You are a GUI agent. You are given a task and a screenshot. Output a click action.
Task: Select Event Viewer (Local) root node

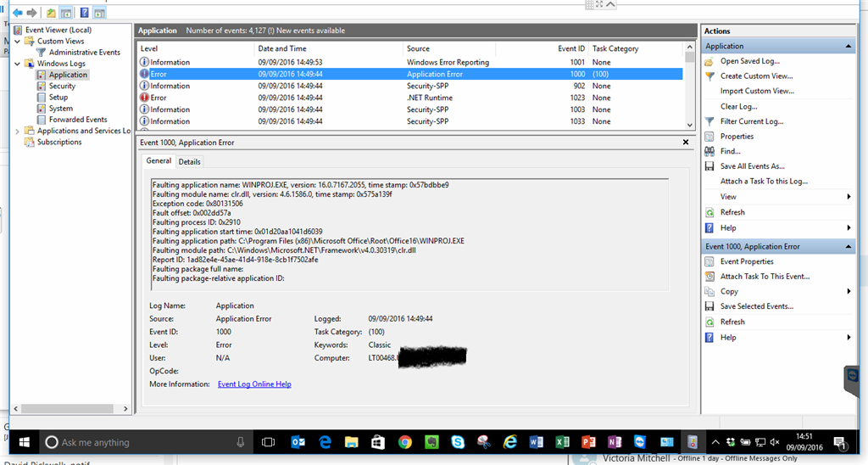click(58, 30)
